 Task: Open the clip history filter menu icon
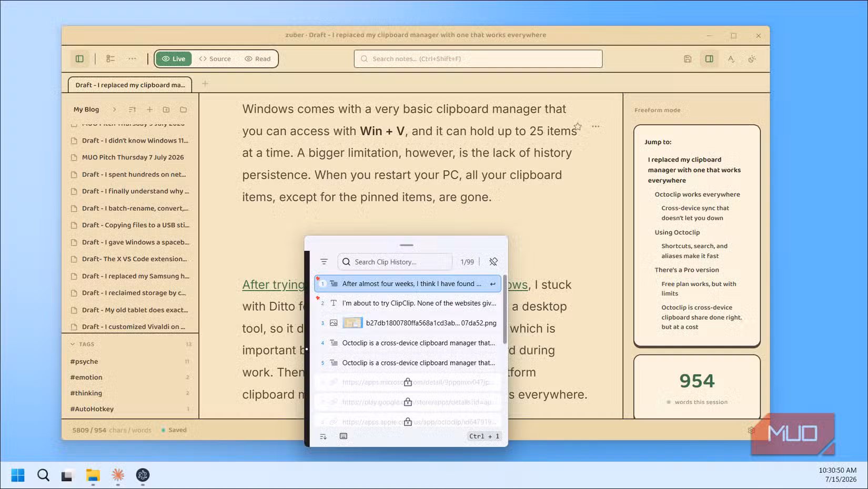coord(324,261)
